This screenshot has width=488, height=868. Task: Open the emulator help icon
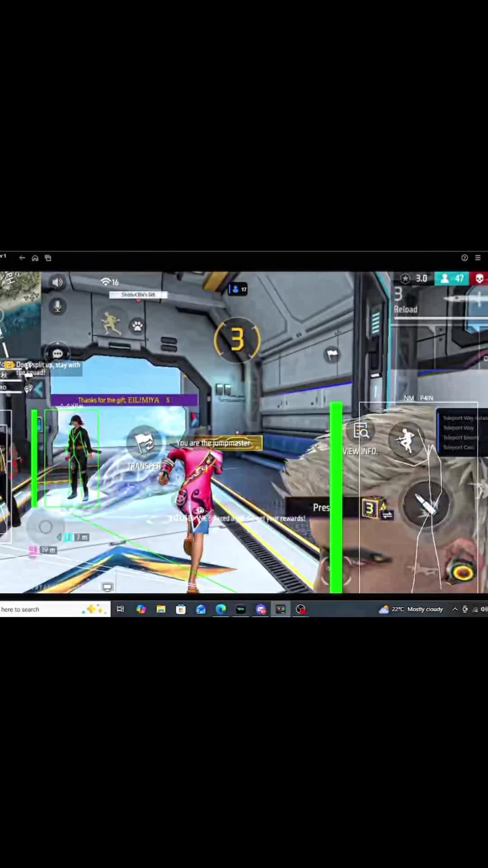pyautogui.click(x=465, y=258)
